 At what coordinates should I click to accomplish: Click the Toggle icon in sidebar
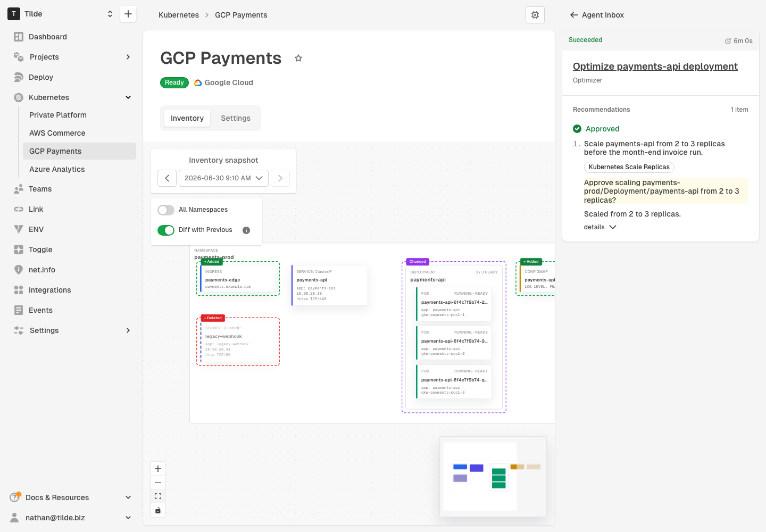coord(19,250)
